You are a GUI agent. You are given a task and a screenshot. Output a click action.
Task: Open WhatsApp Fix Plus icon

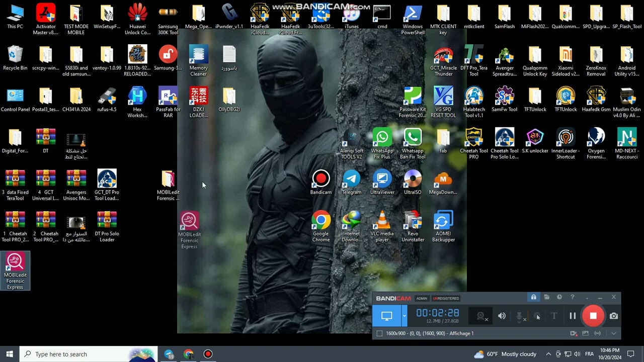[x=382, y=144]
